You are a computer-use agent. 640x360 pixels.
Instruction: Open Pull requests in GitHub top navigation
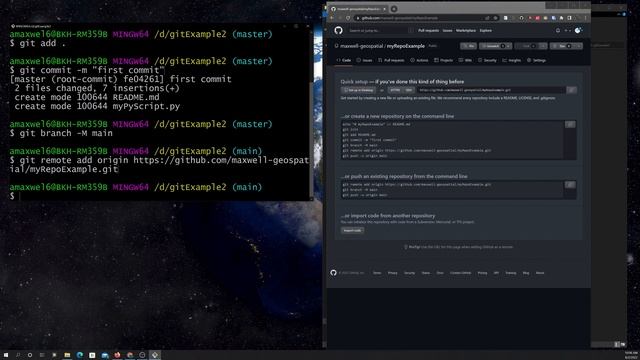pyautogui.click(x=428, y=31)
